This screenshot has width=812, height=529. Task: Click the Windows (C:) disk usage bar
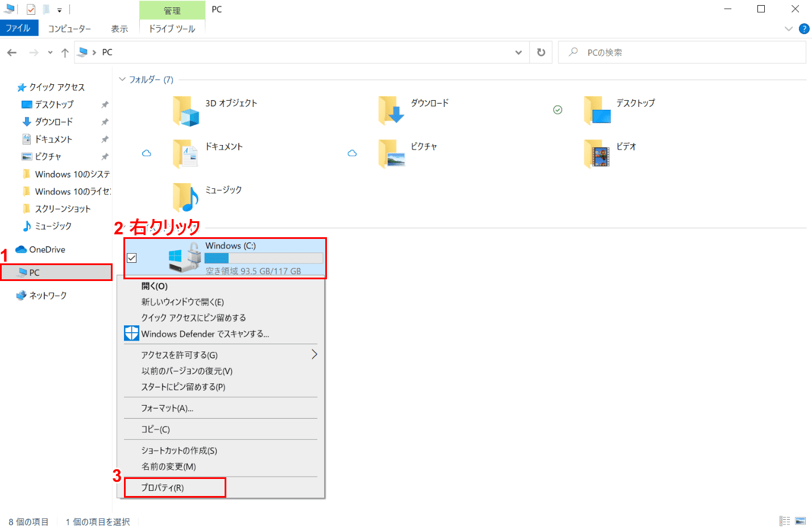(264, 258)
